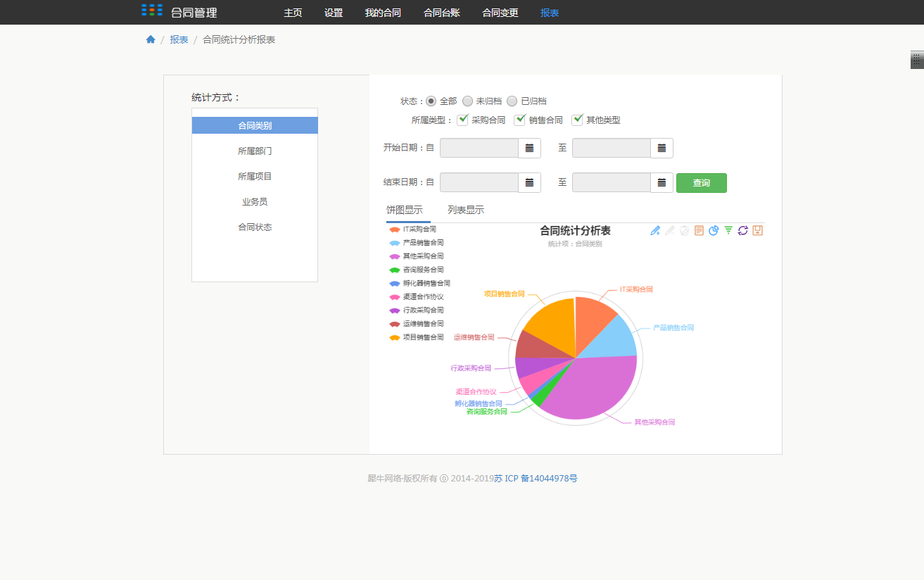This screenshot has height=580, width=924.
Task: Open 设置 in the top navigation
Action: (x=334, y=13)
